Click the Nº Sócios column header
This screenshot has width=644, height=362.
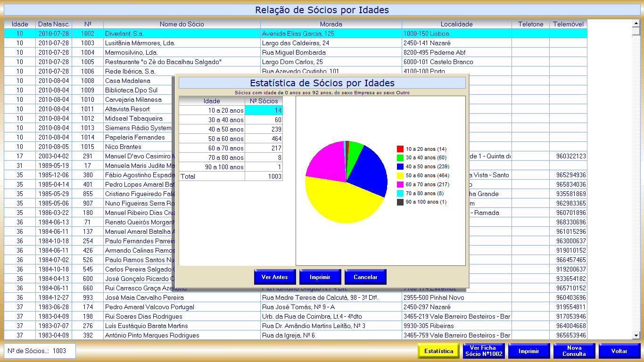[264, 101]
